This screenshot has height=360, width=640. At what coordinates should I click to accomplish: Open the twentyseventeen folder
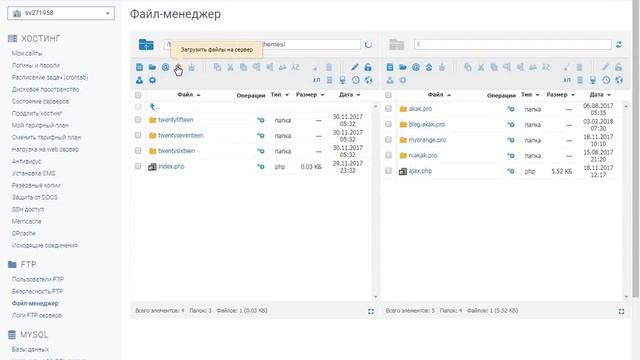click(x=180, y=136)
